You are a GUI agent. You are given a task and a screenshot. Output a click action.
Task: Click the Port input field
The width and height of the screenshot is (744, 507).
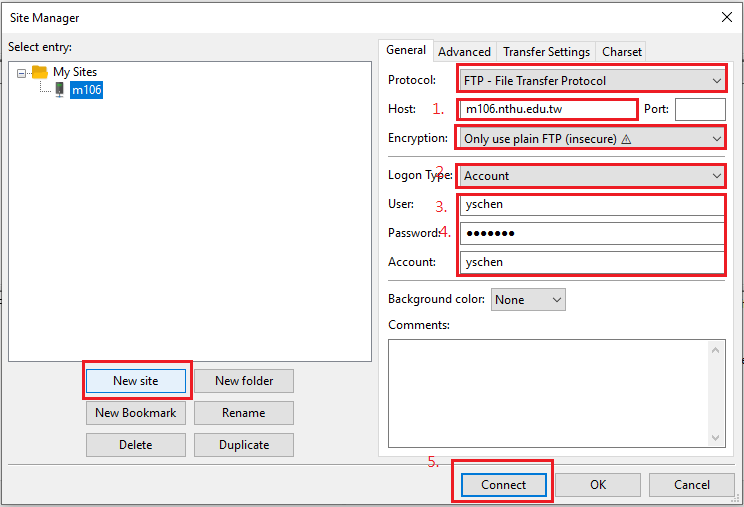coord(700,109)
